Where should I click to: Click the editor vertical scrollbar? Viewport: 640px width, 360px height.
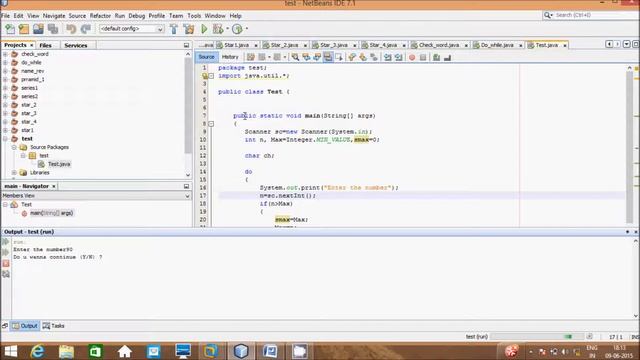[x=629, y=146]
